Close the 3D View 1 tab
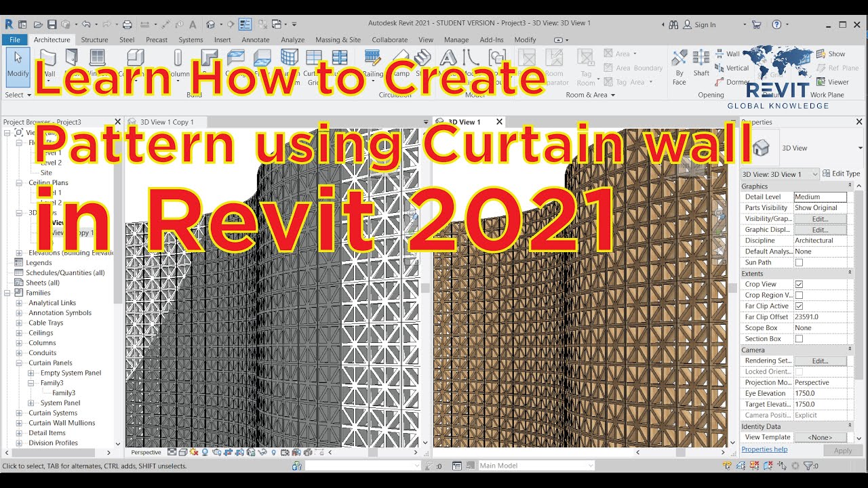This screenshot has width=868, height=488. click(499, 122)
